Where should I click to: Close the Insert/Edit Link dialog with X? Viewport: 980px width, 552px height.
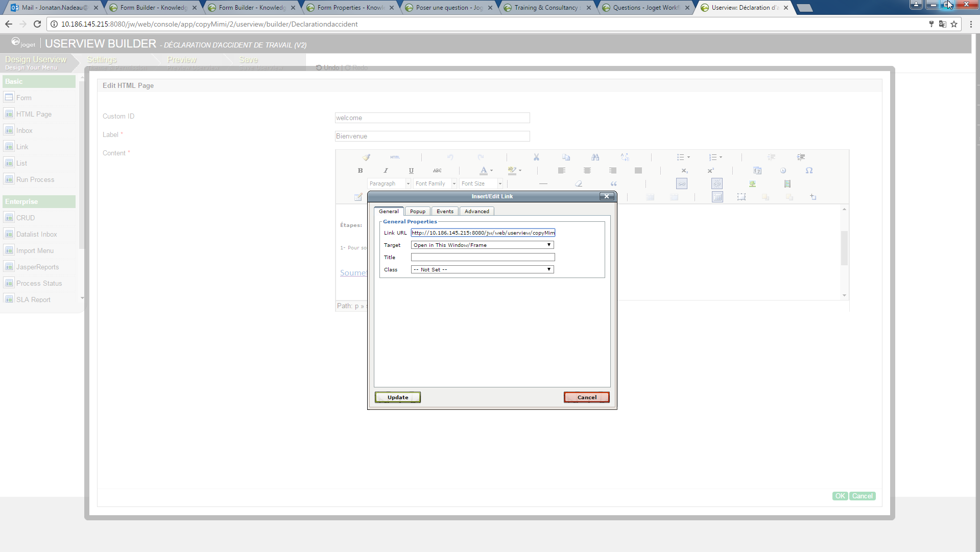click(x=607, y=196)
